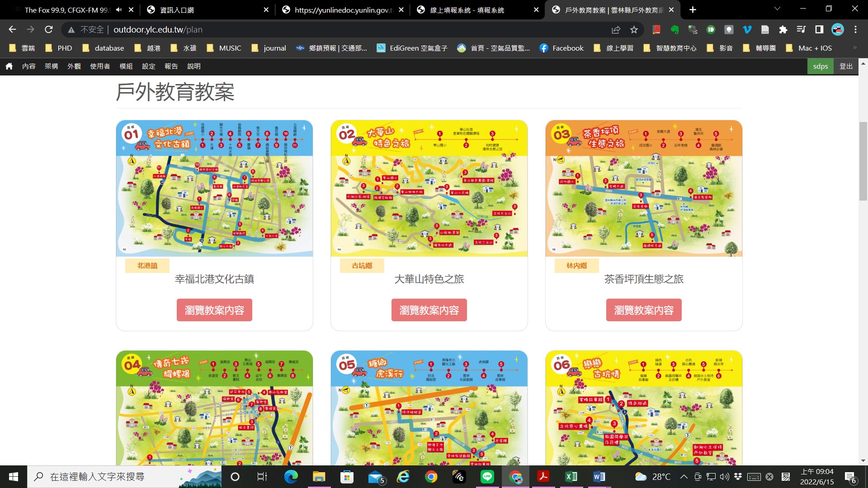
Task: Open route 01 北港 map thumbnail
Action: click(x=214, y=188)
